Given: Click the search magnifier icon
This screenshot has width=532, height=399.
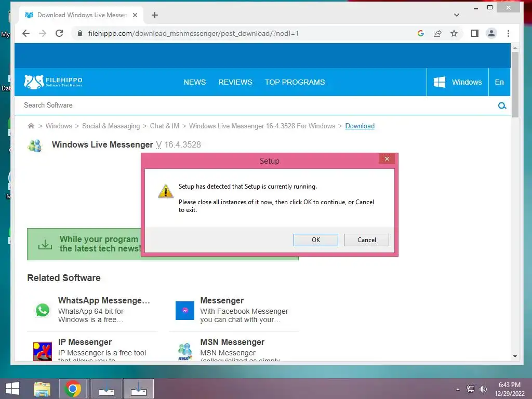Looking at the screenshot, I should [502, 105].
